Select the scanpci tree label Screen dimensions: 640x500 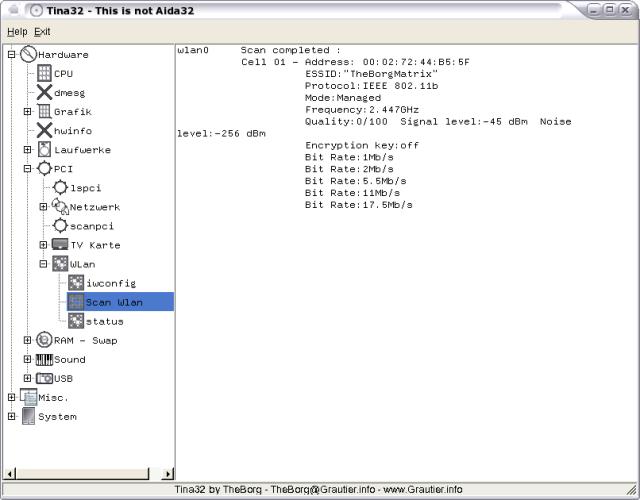[x=92, y=226]
